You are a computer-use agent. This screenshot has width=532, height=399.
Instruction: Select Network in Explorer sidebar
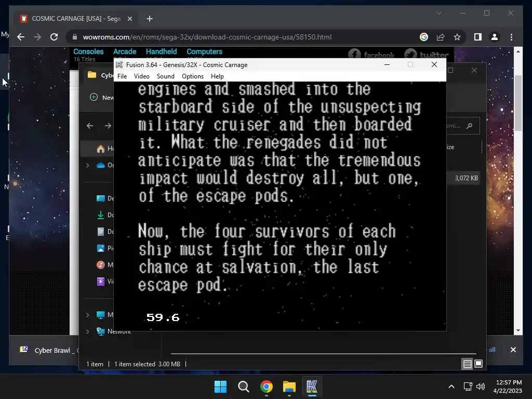click(x=114, y=331)
